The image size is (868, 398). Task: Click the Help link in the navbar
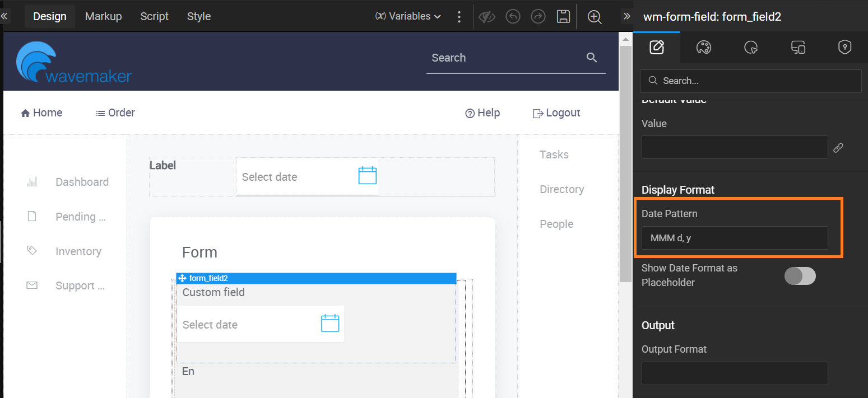[x=482, y=113]
